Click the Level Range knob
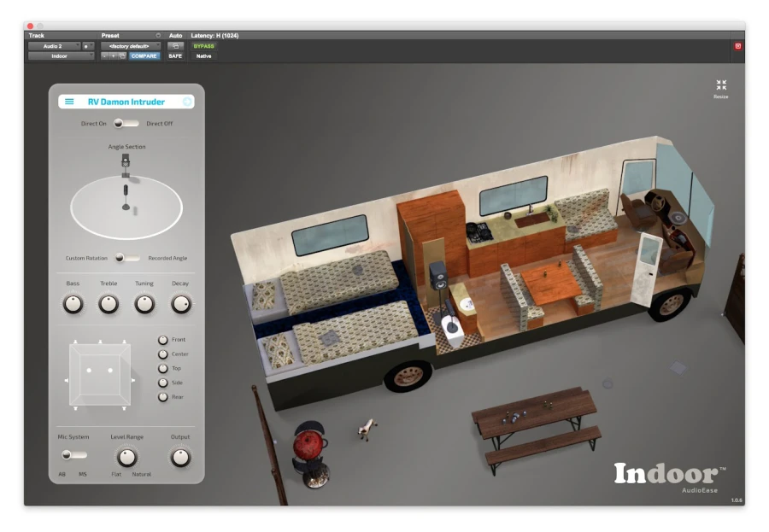 [x=127, y=458]
